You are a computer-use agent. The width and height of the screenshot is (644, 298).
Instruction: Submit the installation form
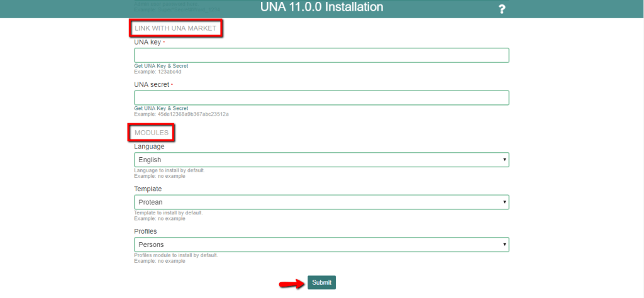point(321,282)
